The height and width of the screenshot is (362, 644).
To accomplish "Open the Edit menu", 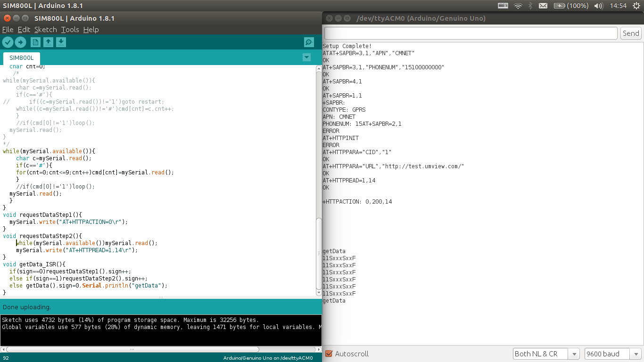I will 24,29.
